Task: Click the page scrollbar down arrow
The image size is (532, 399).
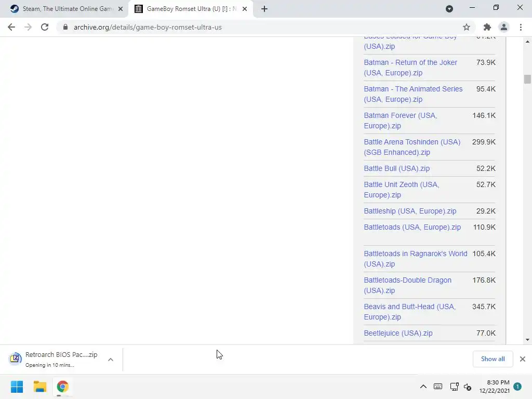Action: pyautogui.click(x=527, y=340)
